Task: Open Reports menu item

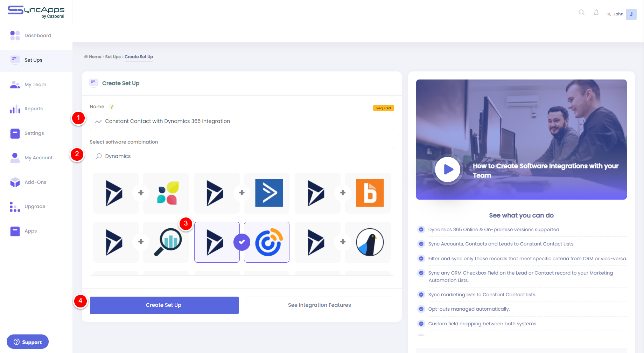Action: pos(34,109)
